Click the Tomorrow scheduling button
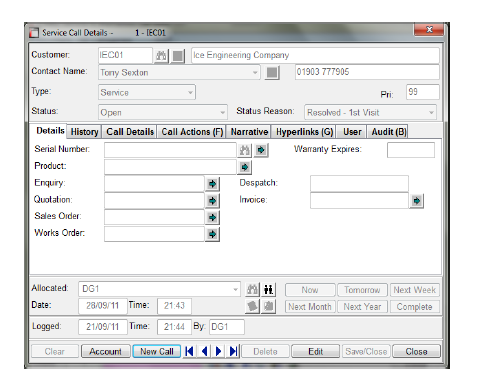This screenshot has height=391, width=477. 362,290
